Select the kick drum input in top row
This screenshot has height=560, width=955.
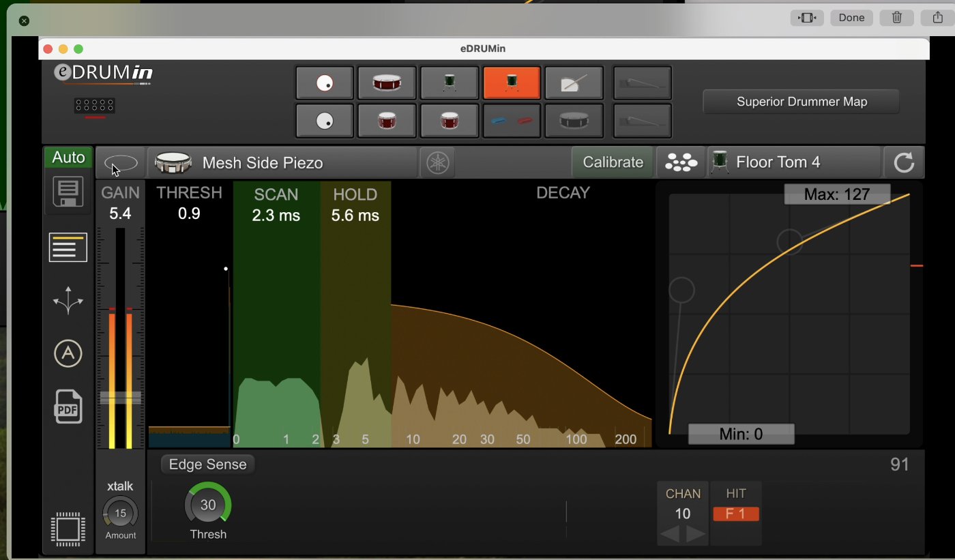[325, 83]
